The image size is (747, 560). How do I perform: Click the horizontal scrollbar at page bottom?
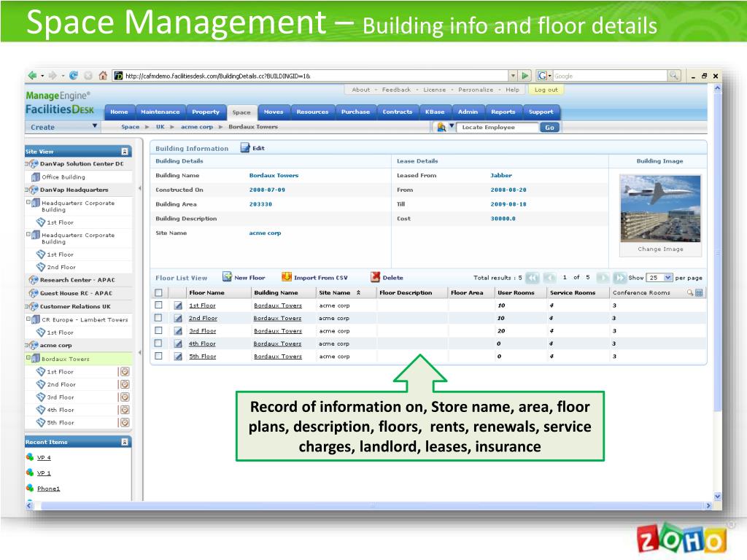click(x=371, y=505)
